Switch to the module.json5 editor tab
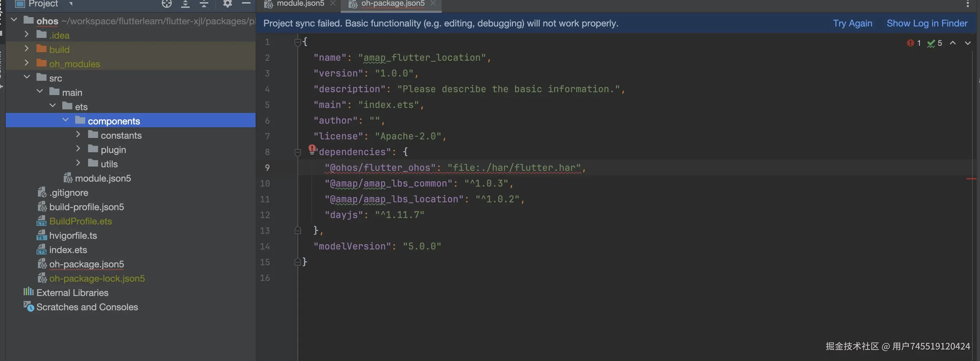Image resolution: width=980 pixels, height=361 pixels. click(300, 4)
